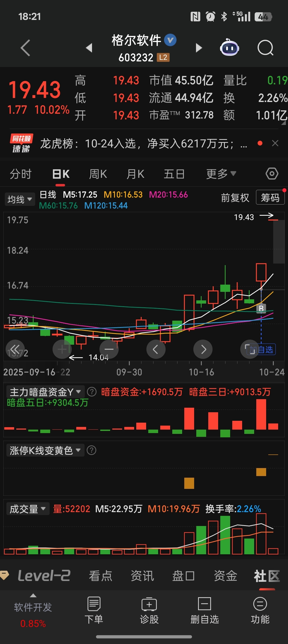This screenshot has width=288, height=644.
Task: Tap the M120:15.44 moving average label
Action: tap(106, 206)
